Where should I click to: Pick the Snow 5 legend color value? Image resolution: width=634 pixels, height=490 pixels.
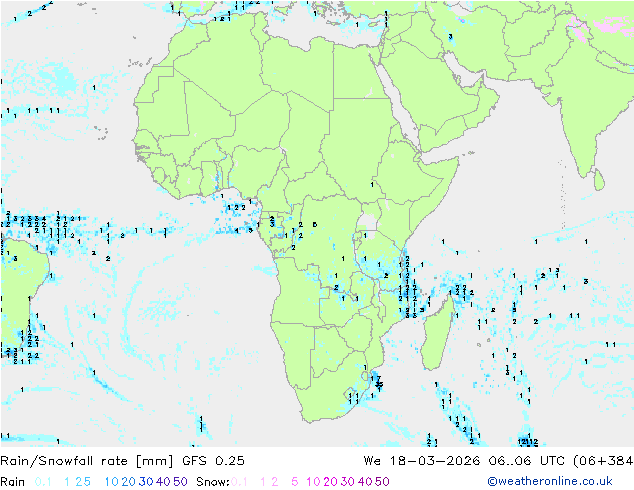(x=294, y=482)
